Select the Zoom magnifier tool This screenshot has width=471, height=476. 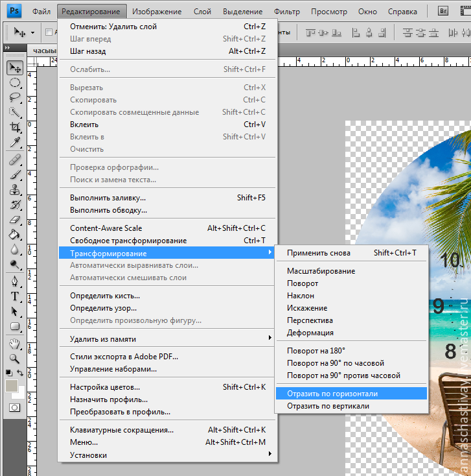point(14,358)
